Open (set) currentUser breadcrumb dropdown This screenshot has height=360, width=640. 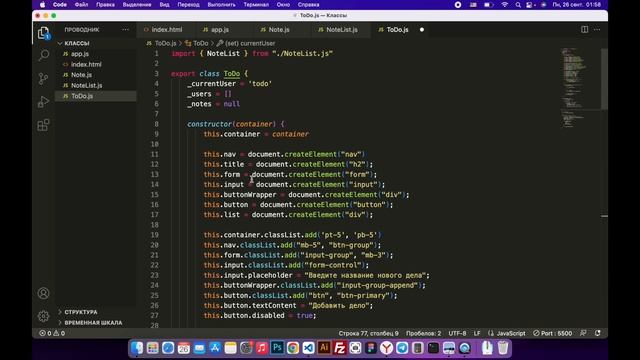coord(246,43)
